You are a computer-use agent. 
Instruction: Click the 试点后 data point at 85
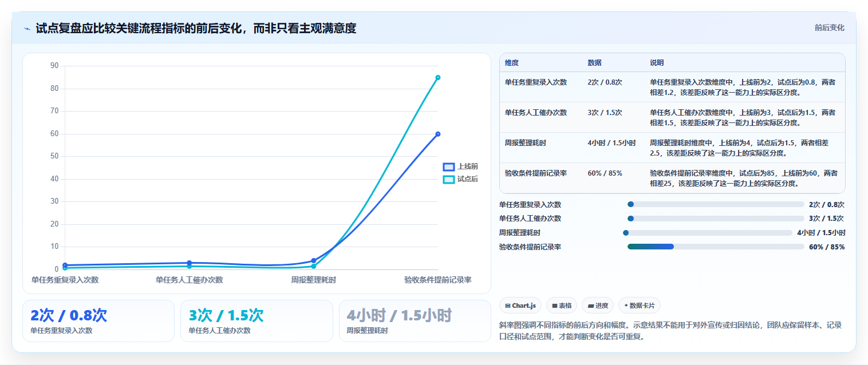[437, 77]
